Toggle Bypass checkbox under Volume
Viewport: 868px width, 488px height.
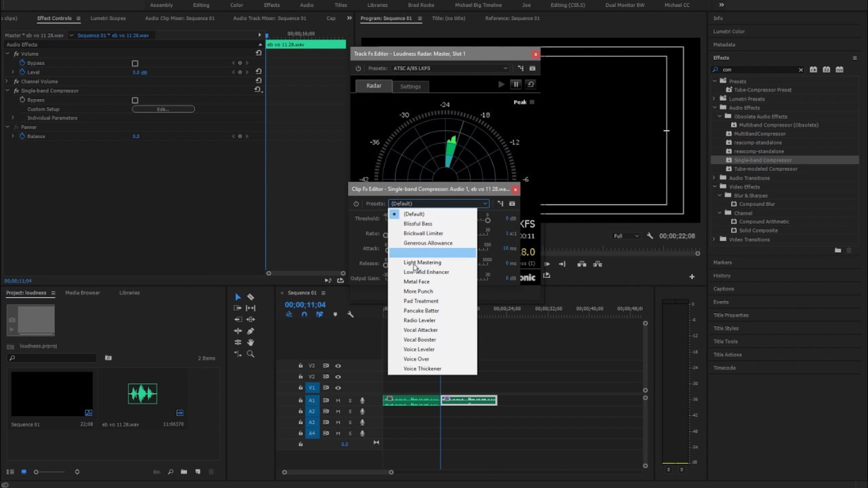point(135,63)
